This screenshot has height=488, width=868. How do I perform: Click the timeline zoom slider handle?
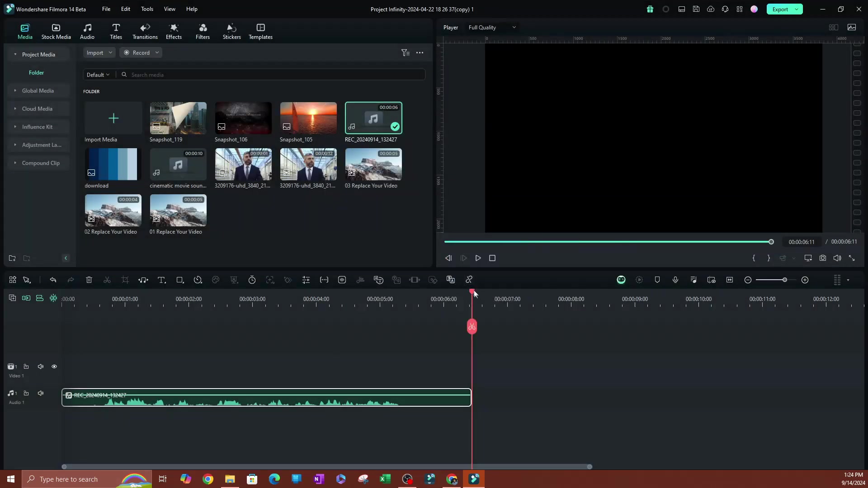(x=785, y=280)
